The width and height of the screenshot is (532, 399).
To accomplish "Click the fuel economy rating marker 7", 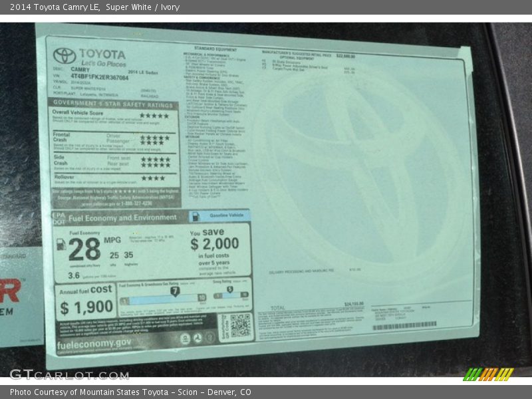I will pos(175,291).
